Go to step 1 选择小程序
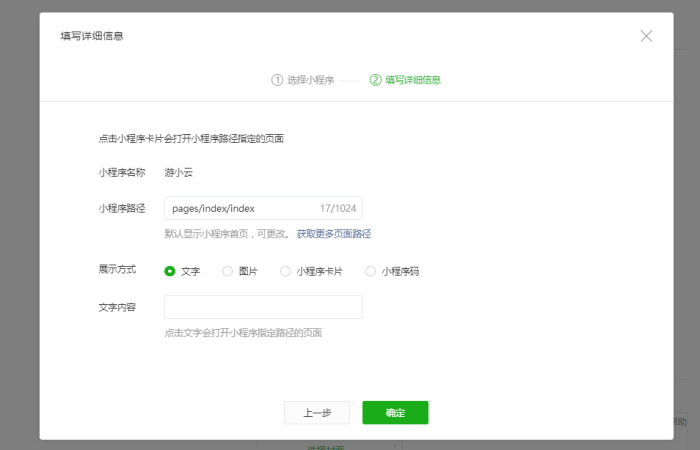The image size is (700, 450). coord(303,80)
